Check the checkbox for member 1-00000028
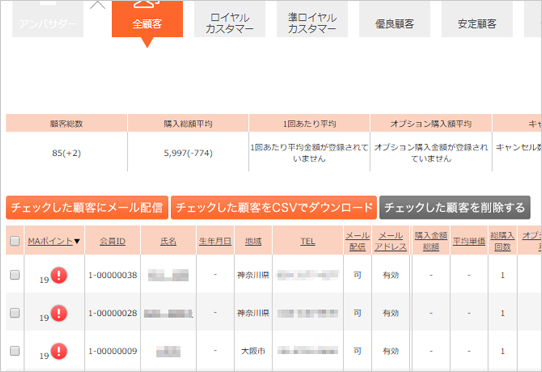The height and width of the screenshot is (372, 542). point(15,313)
